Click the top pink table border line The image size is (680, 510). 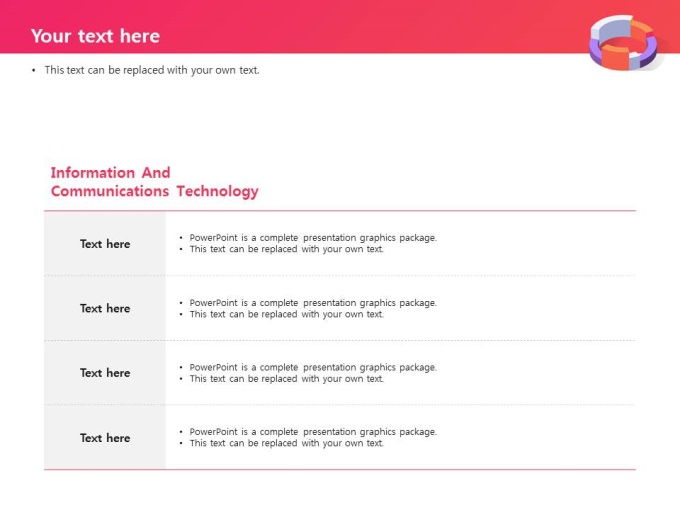340,211
